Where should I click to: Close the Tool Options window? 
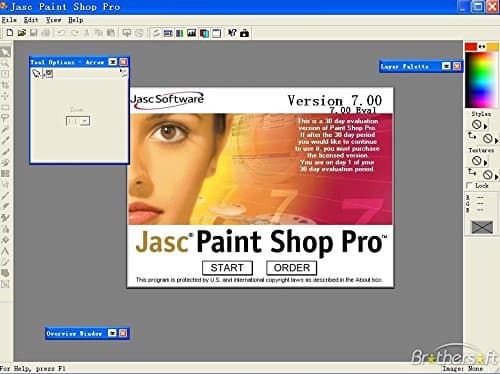(123, 62)
